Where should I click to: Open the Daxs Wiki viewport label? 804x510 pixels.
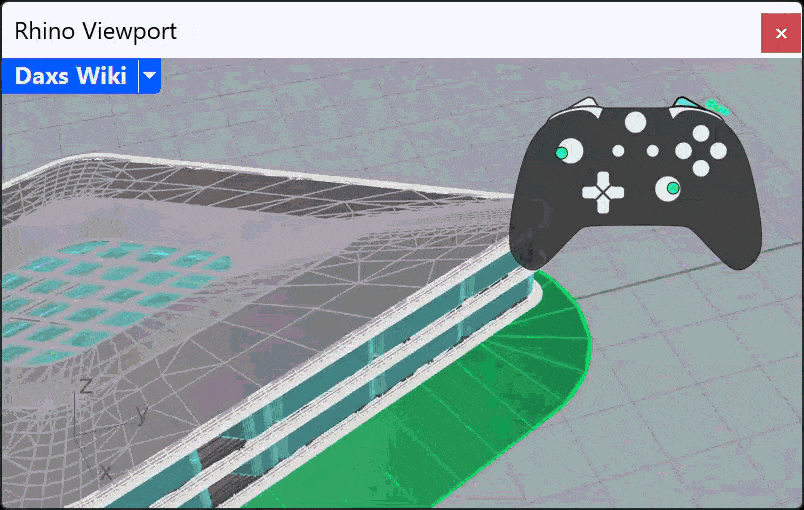(x=71, y=76)
